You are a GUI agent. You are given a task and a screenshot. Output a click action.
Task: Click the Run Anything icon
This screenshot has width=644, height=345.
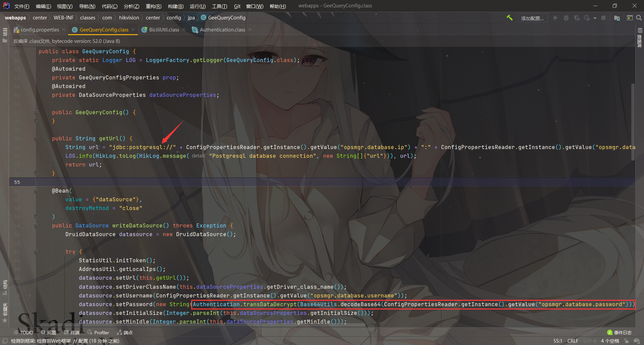(630, 18)
